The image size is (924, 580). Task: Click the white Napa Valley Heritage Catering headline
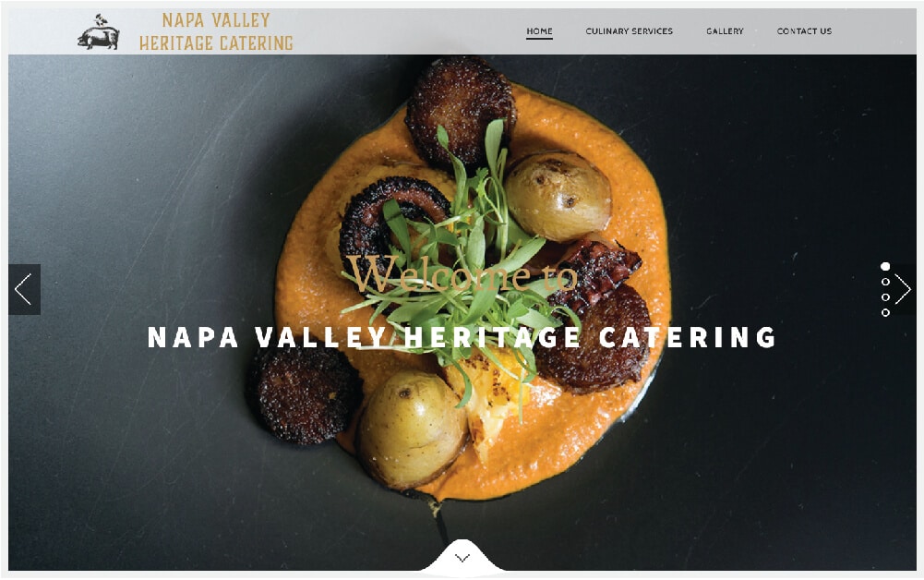pyautogui.click(x=462, y=337)
